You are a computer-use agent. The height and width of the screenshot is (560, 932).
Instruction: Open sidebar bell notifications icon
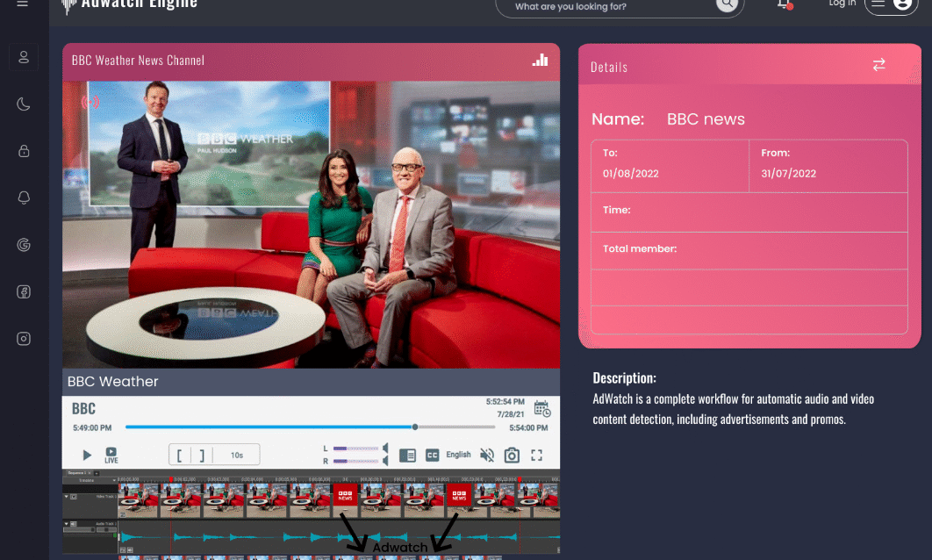24,197
